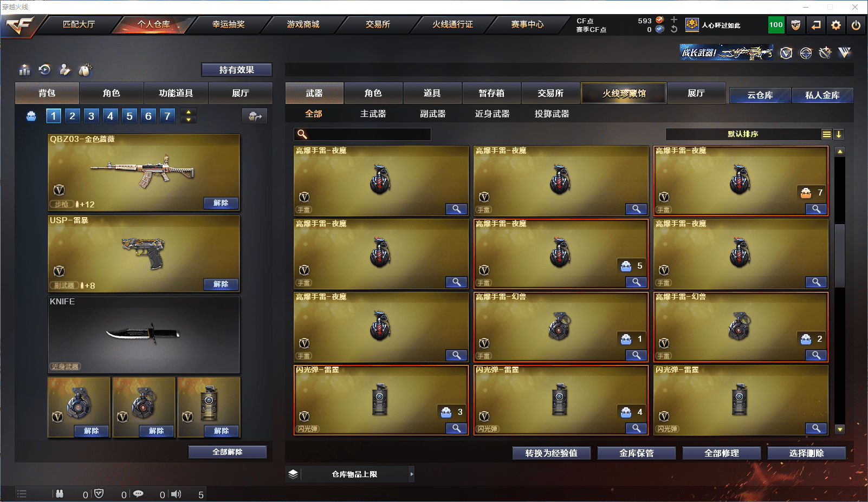Click the backpack page stepper arrows
The height and width of the screenshot is (502, 868).
click(x=189, y=116)
